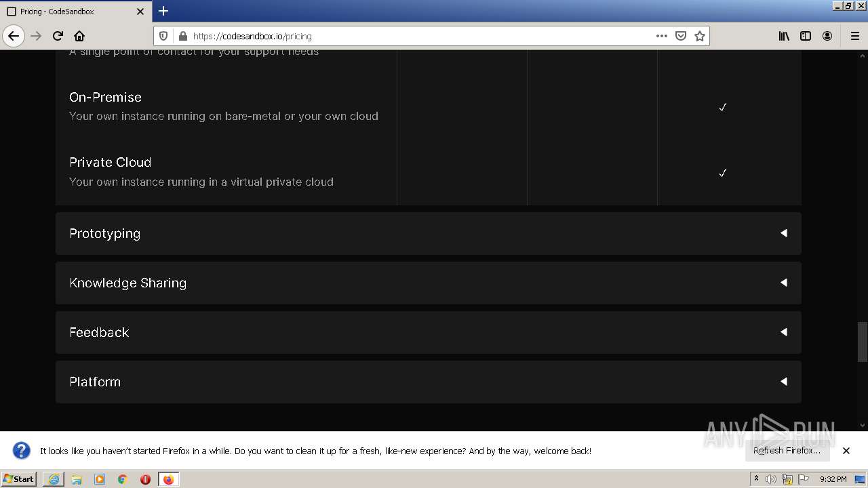Open Firefox account icon
868x488 pixels.
pos(827,36)
